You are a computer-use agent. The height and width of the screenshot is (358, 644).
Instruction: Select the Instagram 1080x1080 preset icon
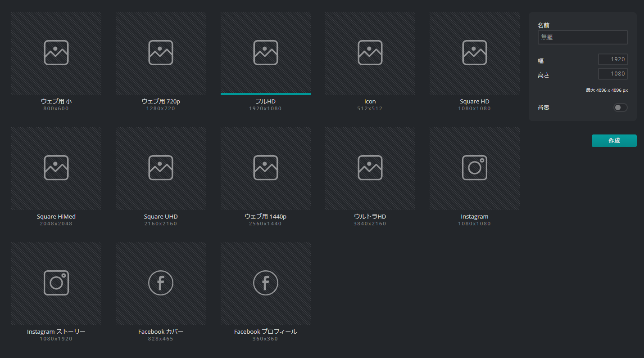(x=474, y=168)
